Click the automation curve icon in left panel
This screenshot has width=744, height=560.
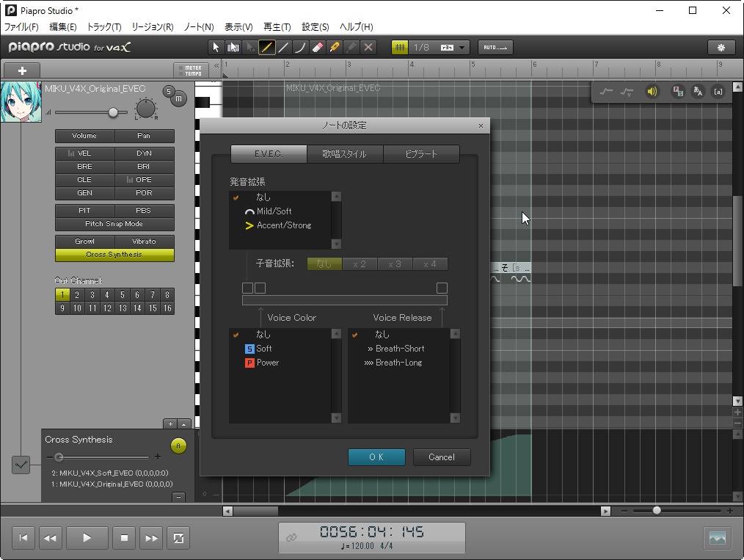pos(21,465)
